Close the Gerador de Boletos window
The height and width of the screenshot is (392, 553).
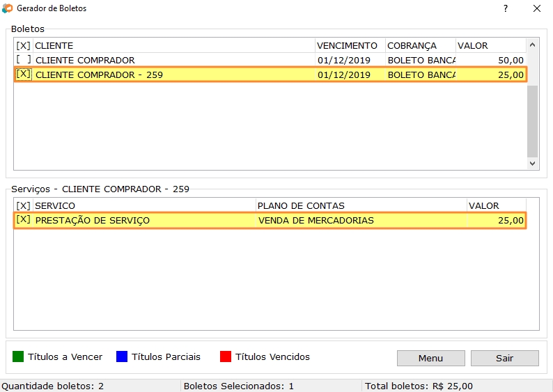pos(537,8)
